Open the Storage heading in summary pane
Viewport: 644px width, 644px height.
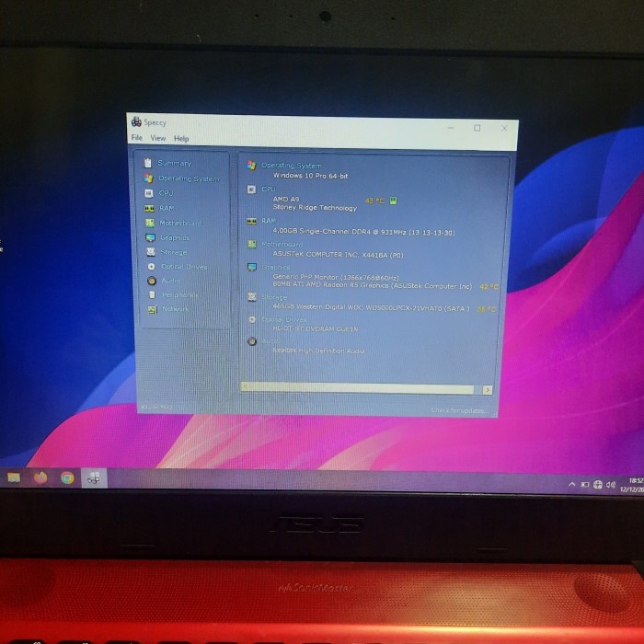click(x=274, y=297)
